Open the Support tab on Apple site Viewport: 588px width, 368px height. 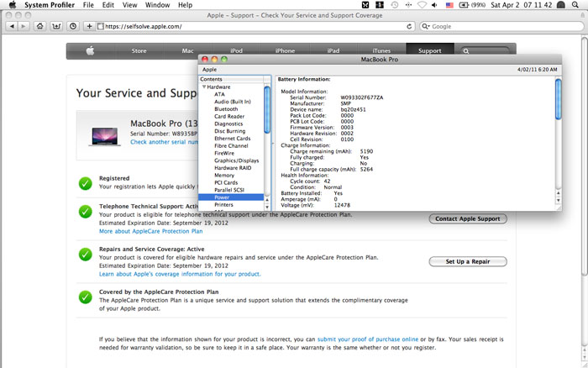point(430,50)
